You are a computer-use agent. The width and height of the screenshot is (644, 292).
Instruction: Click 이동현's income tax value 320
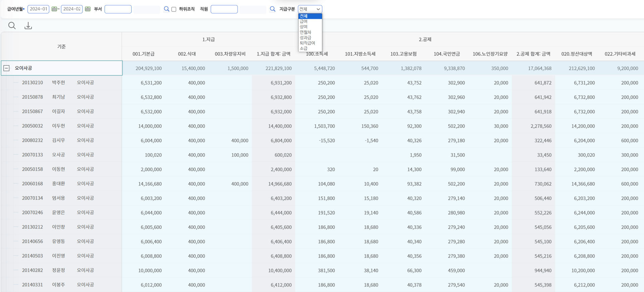coord(331,169)
